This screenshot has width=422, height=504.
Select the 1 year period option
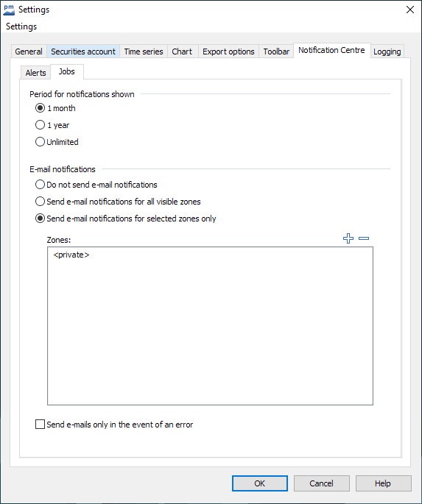pos(40,125)
